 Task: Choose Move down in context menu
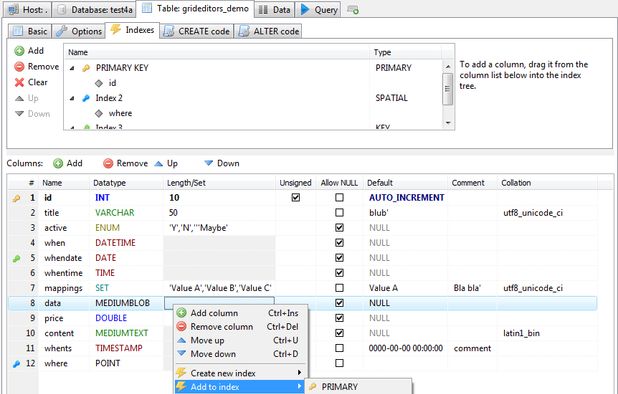pos(241,354)
